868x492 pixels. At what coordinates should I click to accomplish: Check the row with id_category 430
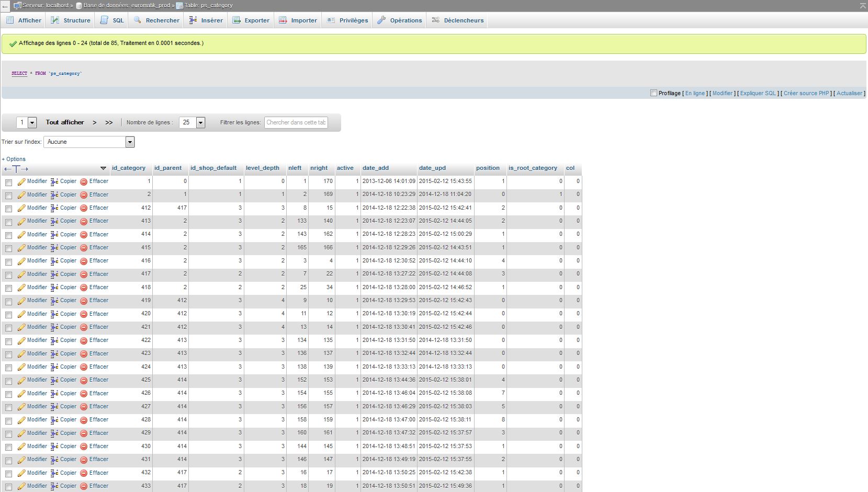tap(8, 448)
